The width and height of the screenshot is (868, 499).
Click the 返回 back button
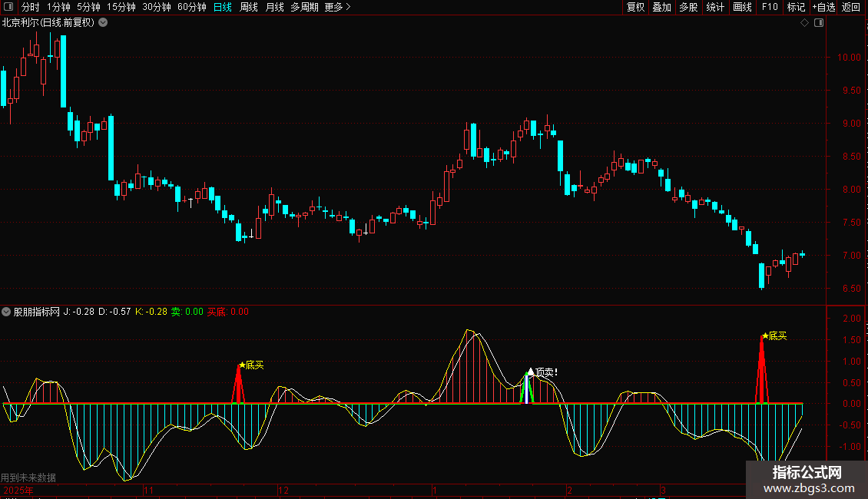tap(851, 7)
